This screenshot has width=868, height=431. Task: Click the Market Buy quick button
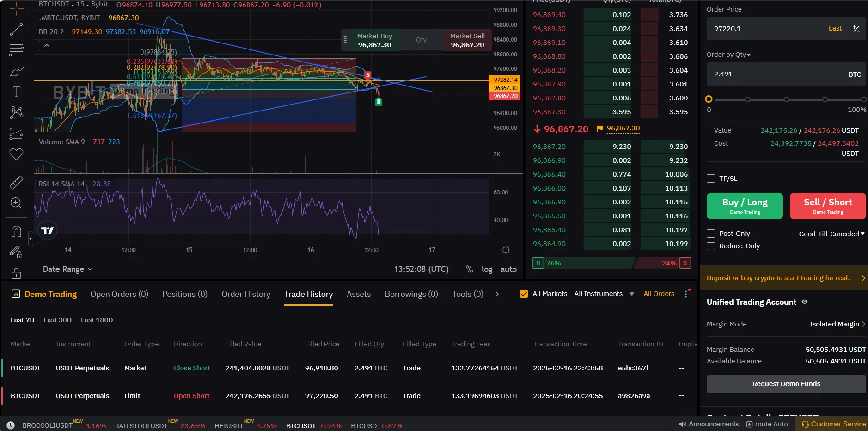point(374,40)
